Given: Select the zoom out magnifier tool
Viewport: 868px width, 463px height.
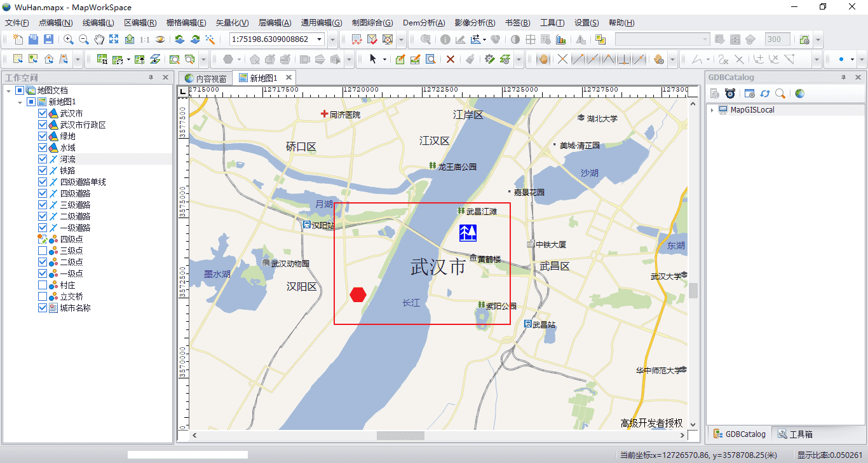Looking at the screenshot, I should point(83,39).
